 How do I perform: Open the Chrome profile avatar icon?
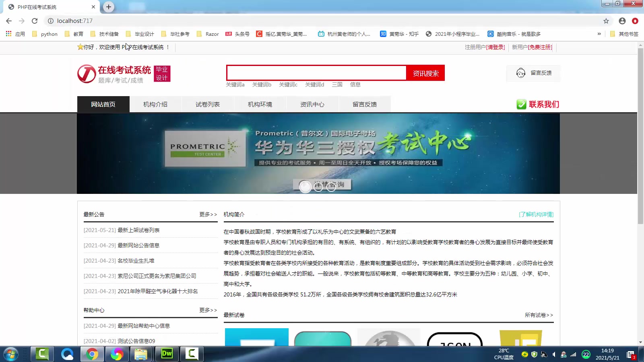point(622,21)
